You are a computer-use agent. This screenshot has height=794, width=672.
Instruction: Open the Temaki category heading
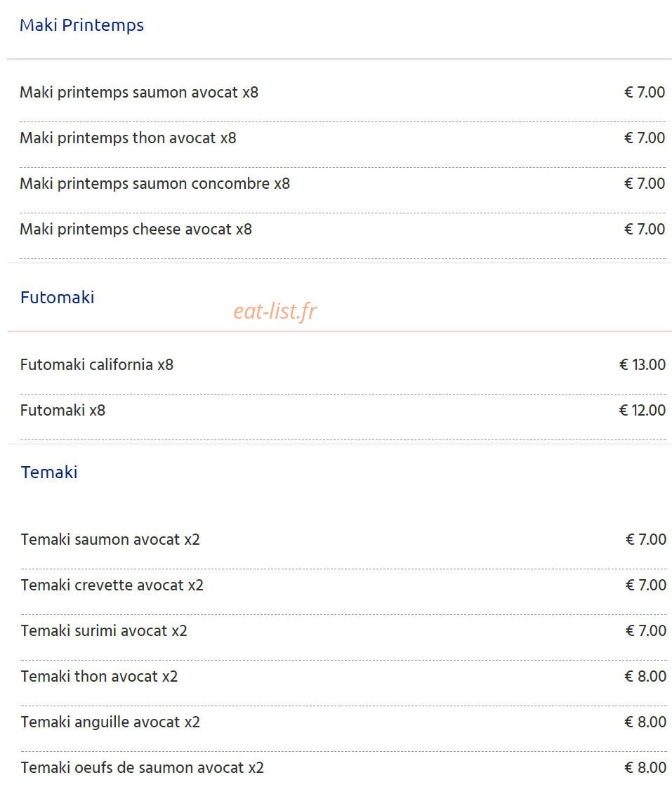[x=49, y=472]
